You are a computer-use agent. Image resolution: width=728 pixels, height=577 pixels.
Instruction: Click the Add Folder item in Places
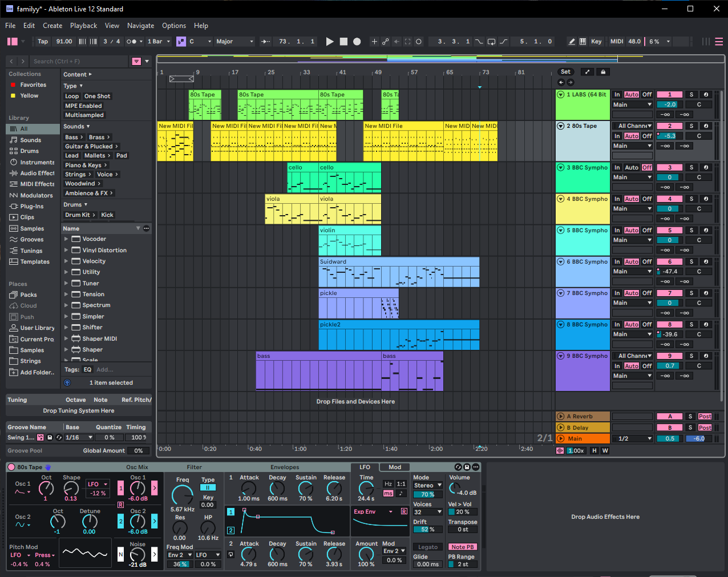coord(33,372)
